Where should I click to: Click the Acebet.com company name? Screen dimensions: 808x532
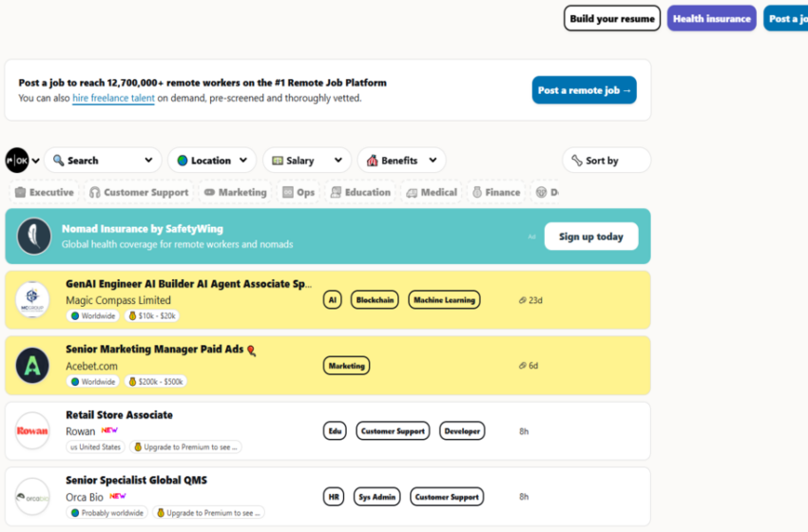point(91,366)
